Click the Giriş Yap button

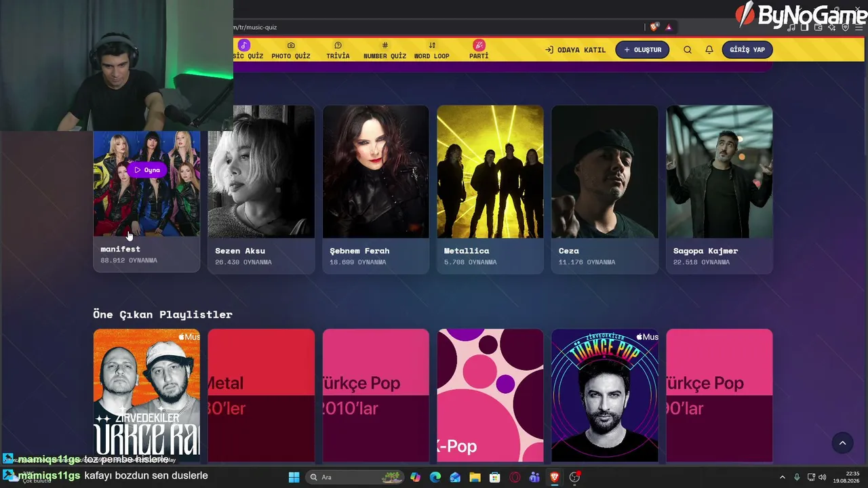(747, 49)
